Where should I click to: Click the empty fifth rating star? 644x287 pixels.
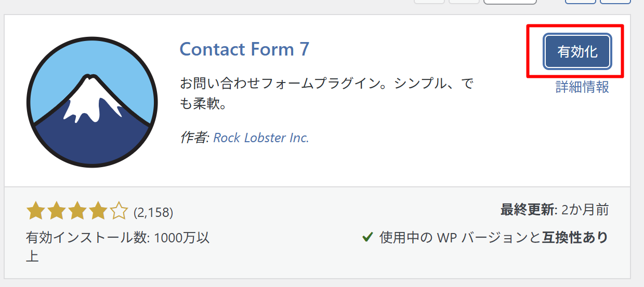click(x=119, y=211)
